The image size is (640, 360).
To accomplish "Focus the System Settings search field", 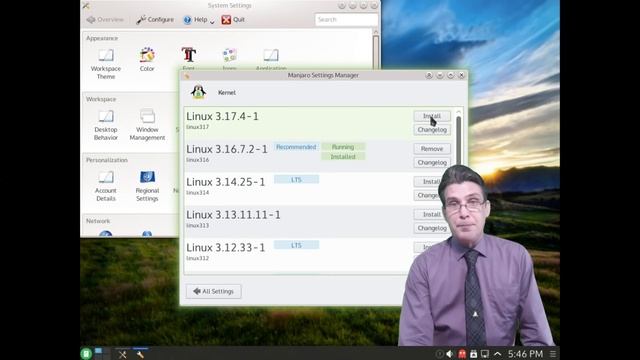I will point(346,20).
